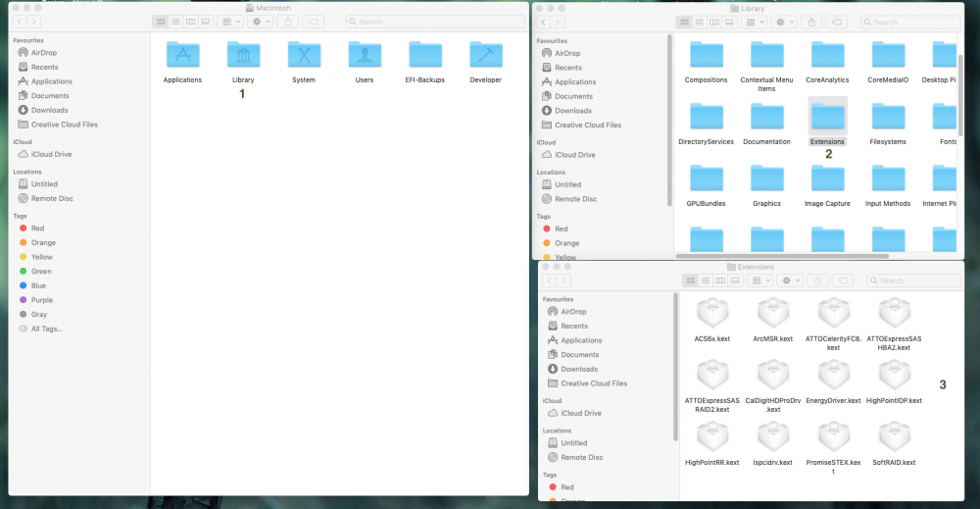Open the Input Methods folder

(x=888, y=178)
